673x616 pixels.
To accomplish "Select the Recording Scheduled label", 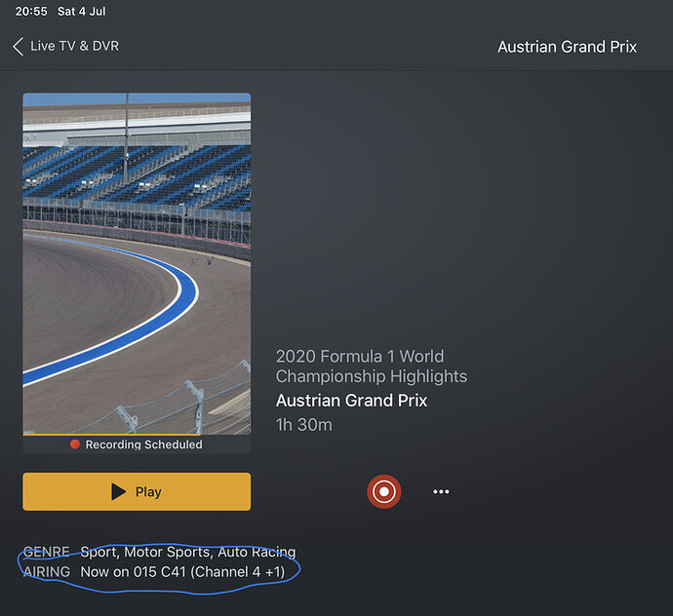I will pyautogui.click(x=143, y=444).
